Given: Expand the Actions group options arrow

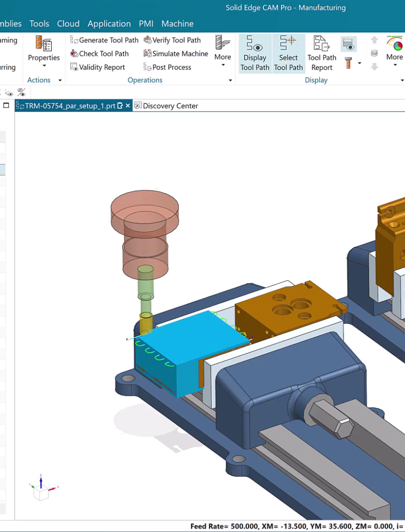Looking at the screenshot, I should [x=60, y=81].
